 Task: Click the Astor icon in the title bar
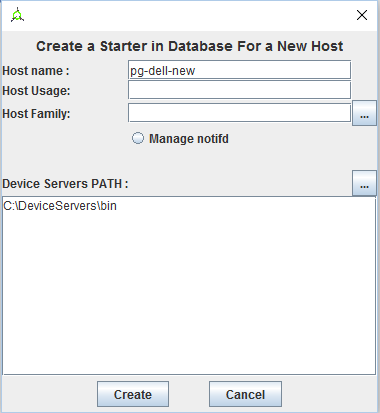point(17,15)
